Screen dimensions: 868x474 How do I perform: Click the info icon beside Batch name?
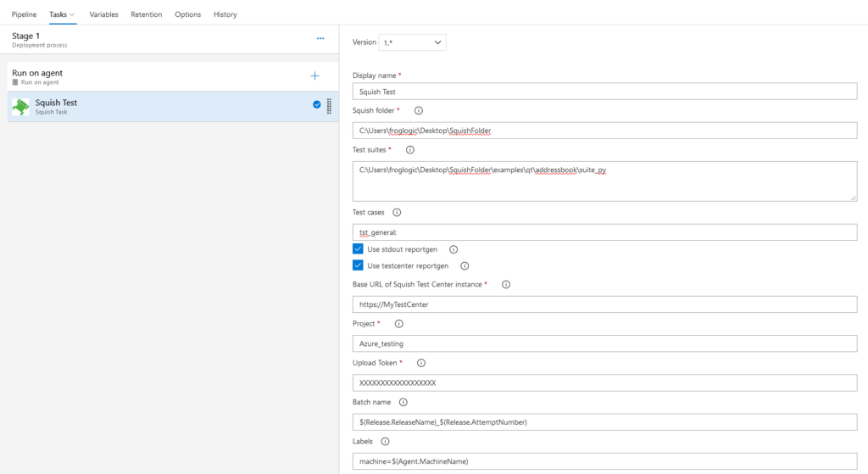click(403, 402)
